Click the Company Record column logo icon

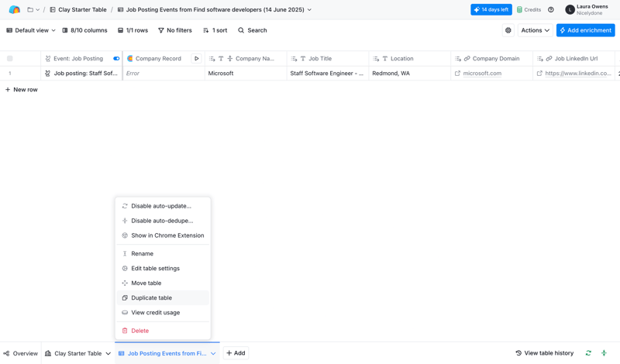coord(130,59)
